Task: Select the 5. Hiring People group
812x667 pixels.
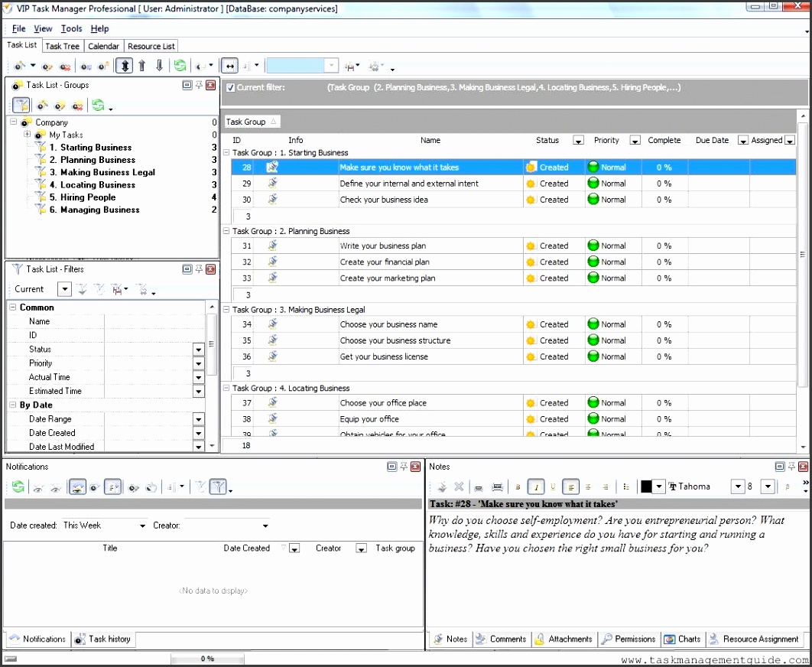Action: pyautogui.click(x=87, y=197)
